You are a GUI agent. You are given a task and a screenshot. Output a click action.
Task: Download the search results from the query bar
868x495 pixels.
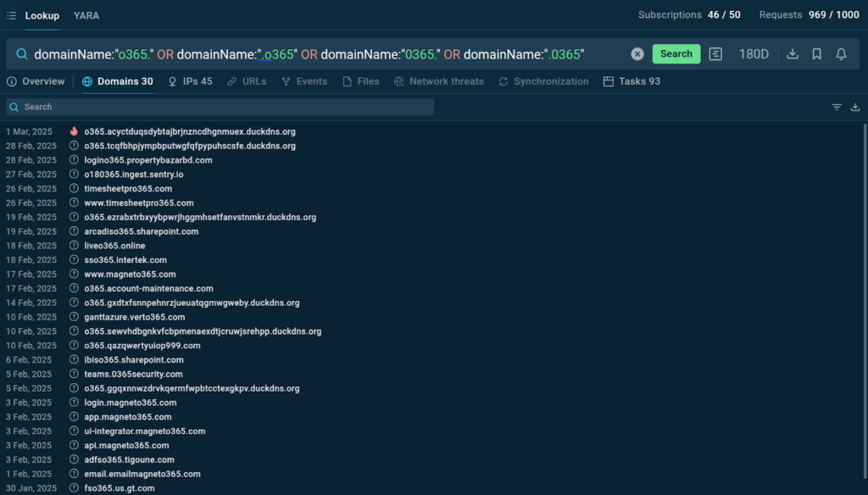point(793,54)
